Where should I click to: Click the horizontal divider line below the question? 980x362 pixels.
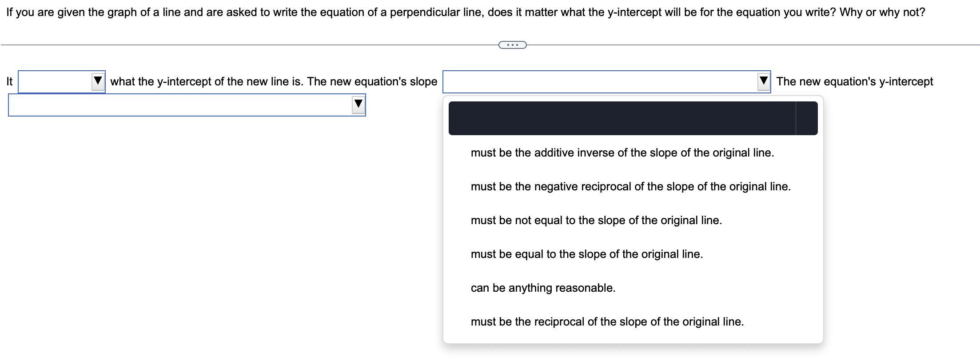pos(249,45)
